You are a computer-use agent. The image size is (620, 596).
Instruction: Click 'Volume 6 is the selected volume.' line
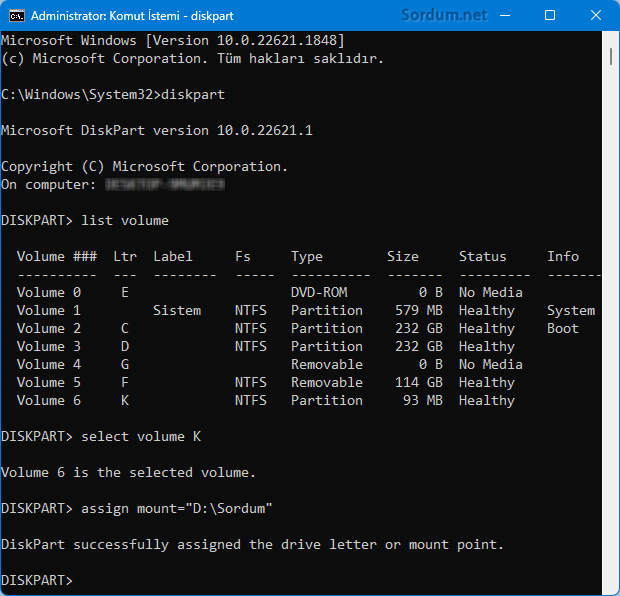[129, 472]
